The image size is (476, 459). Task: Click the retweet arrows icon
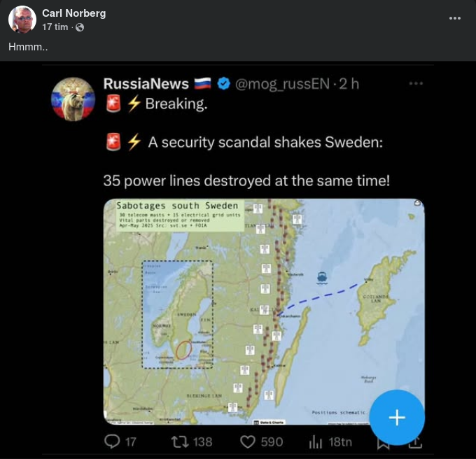point(181,442)
